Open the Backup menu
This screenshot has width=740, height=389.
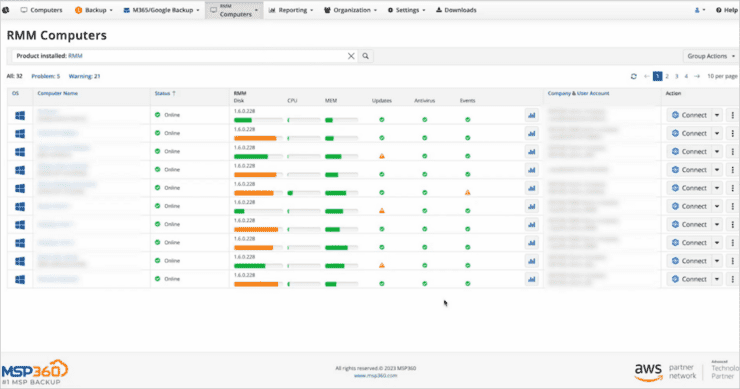(x=93, y=10)
